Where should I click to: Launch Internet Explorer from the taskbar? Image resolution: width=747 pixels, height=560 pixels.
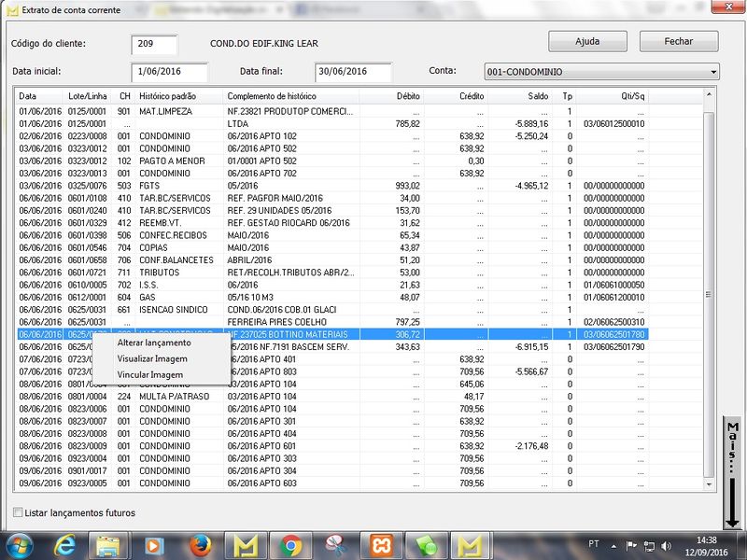pyautogui.click(x=66, y=543)
